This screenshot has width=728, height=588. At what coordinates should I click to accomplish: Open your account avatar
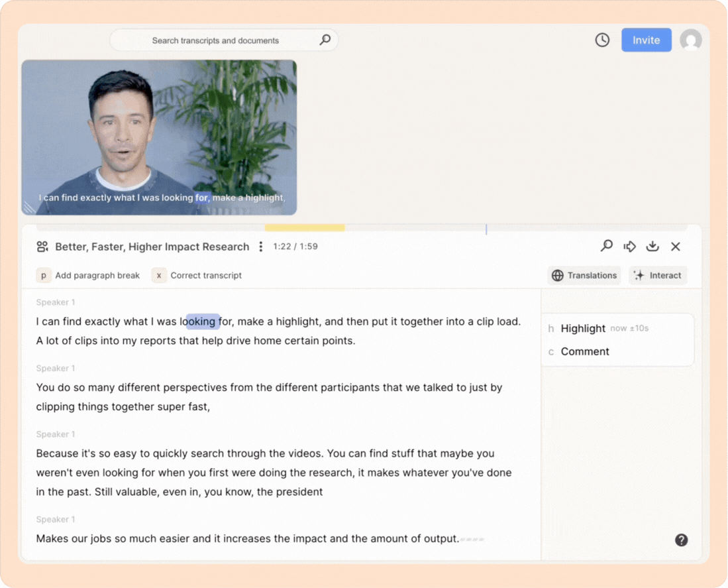click(x=691, y=40)
